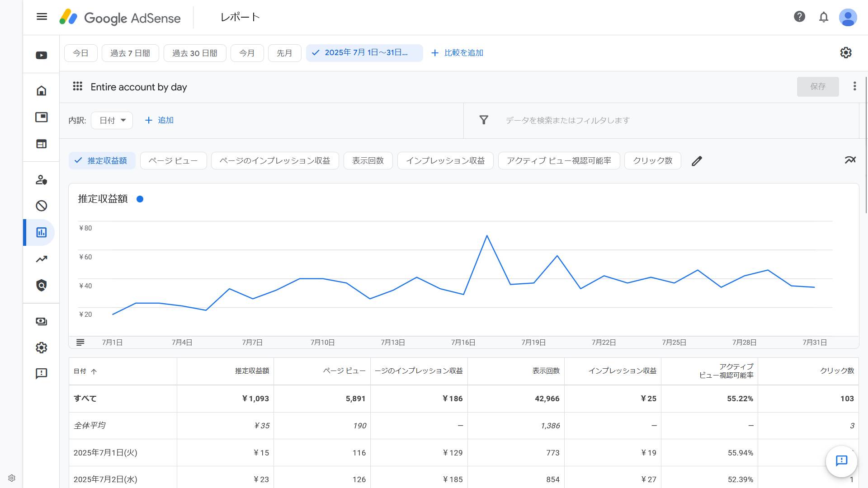Click the 保存 save button

[817, 86]
